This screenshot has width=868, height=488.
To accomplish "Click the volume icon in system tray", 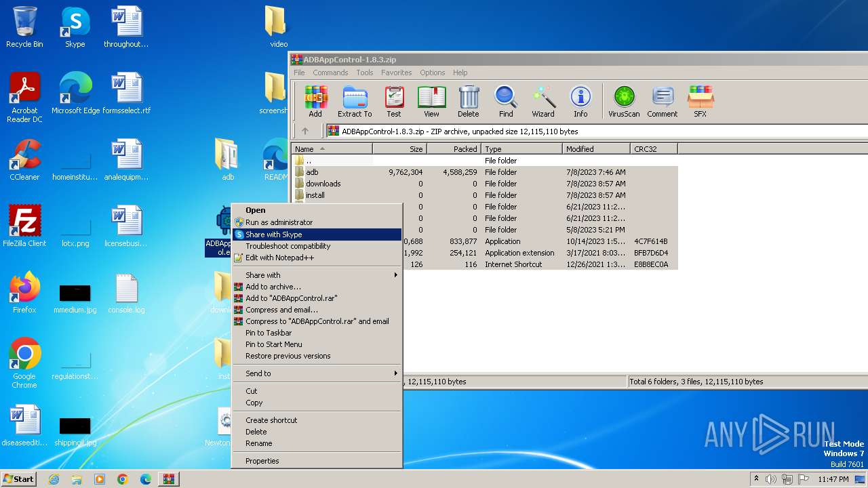I will (x=771, y=479).
